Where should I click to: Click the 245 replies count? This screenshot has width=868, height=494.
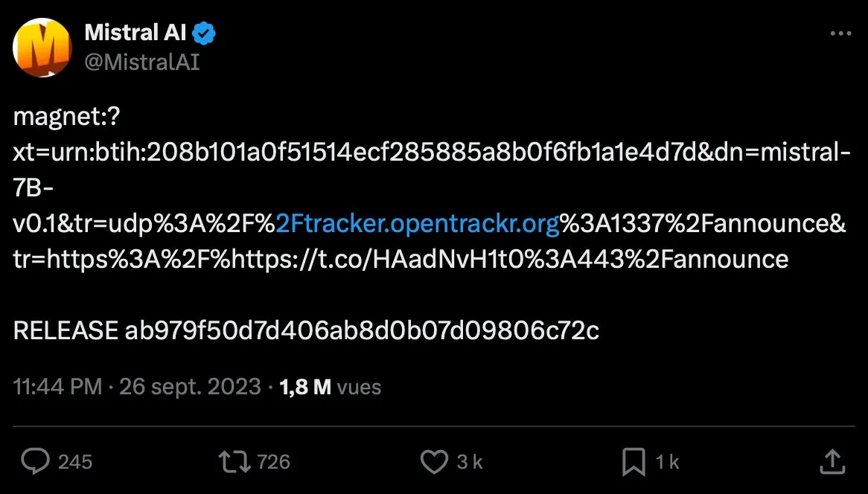(x=75, y=462)
